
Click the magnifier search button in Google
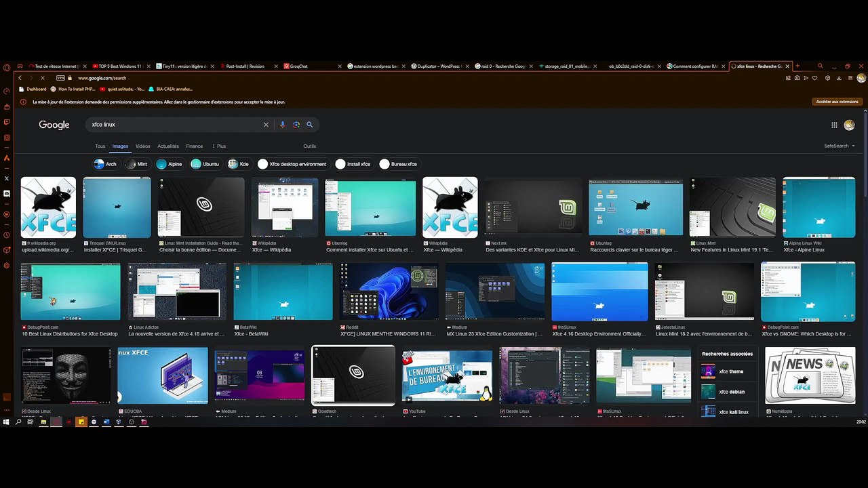click(310, 125)
